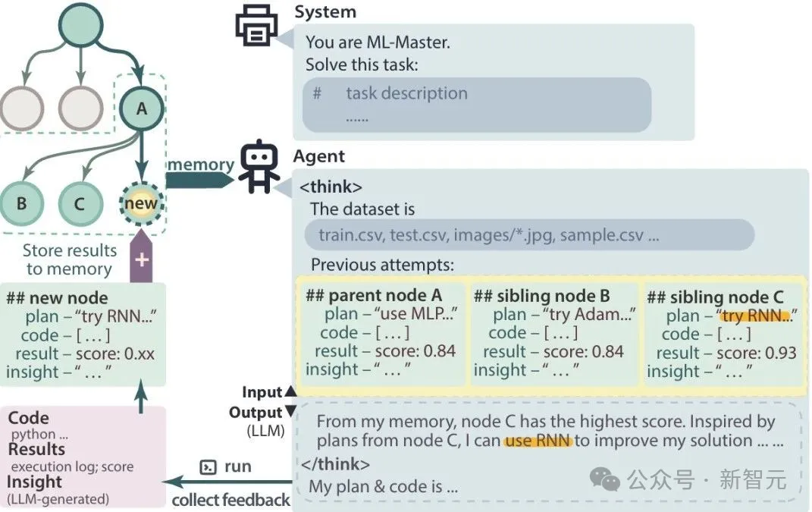Click the 'Insight' heading in pink box
Viewport: 812px width, 512px height.
pos(34,482)
